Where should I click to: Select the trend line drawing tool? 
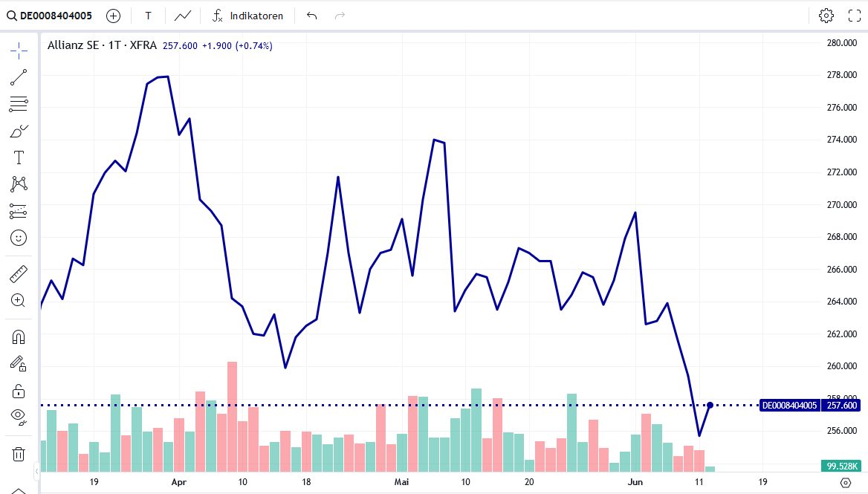click(x=19, y=77)
